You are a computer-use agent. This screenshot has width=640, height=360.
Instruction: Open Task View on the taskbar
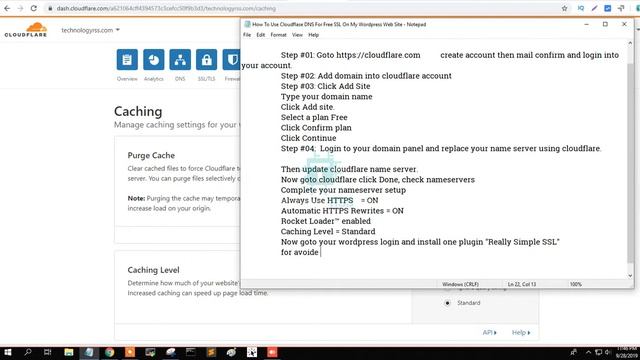coord(47,352)
